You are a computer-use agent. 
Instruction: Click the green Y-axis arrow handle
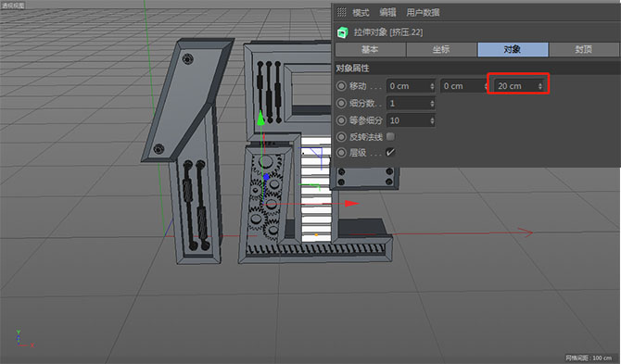point(260,118)
